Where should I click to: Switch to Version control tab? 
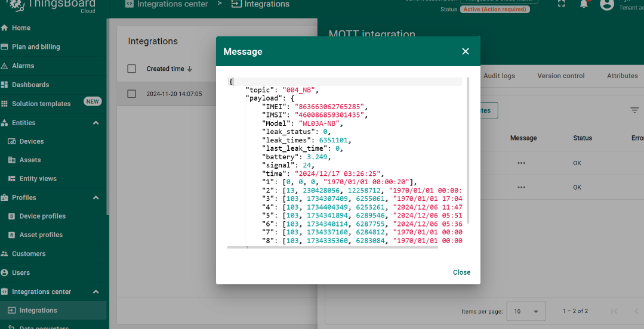point(560,76)
